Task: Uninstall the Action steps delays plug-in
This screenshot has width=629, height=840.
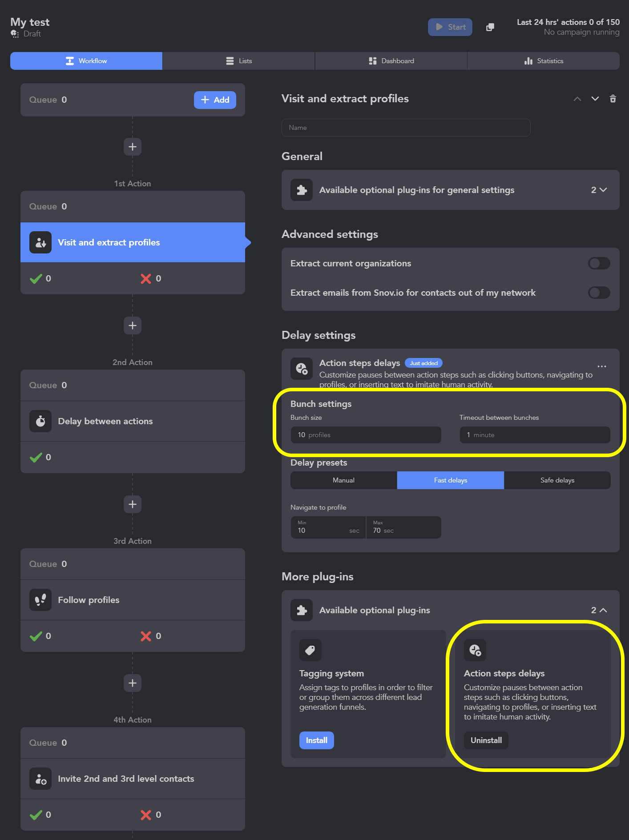Action: coord(486,740)
